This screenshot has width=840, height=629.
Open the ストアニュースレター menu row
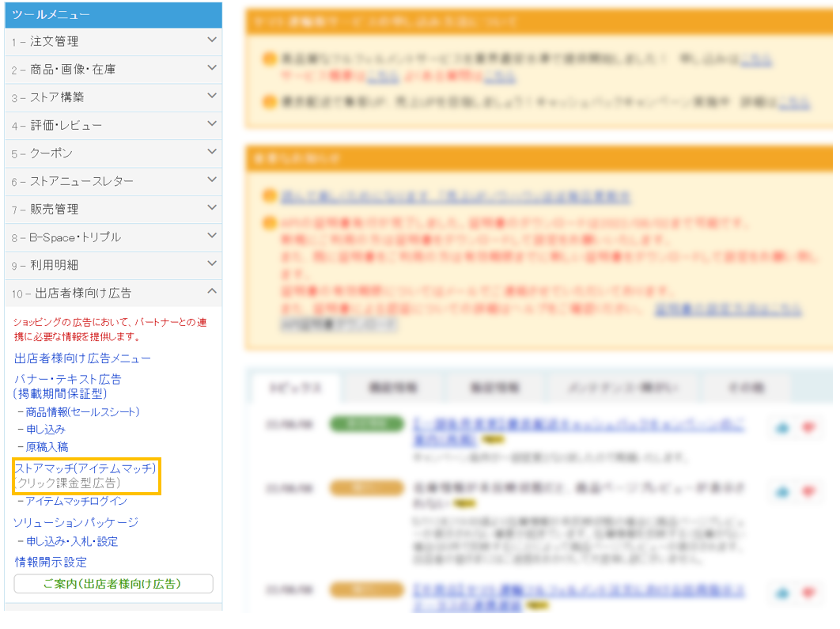tap(114, 181)
